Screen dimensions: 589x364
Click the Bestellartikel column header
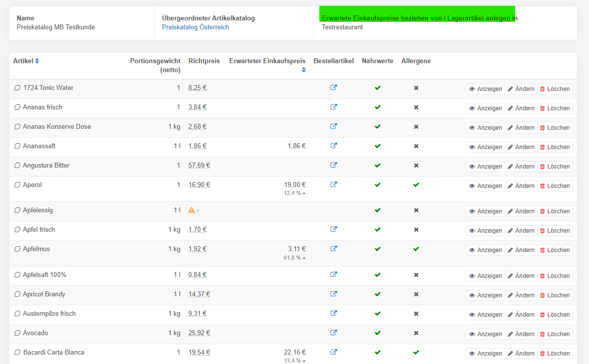334,61
